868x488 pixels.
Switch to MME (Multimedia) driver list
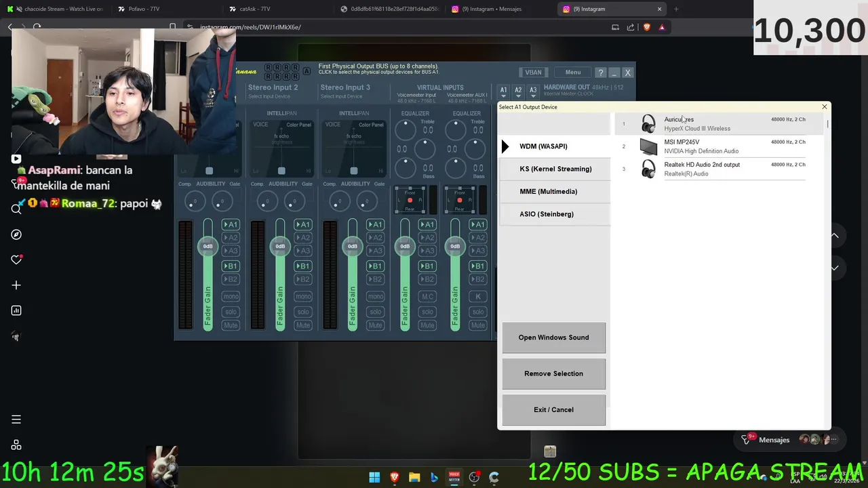pos(554,191)
